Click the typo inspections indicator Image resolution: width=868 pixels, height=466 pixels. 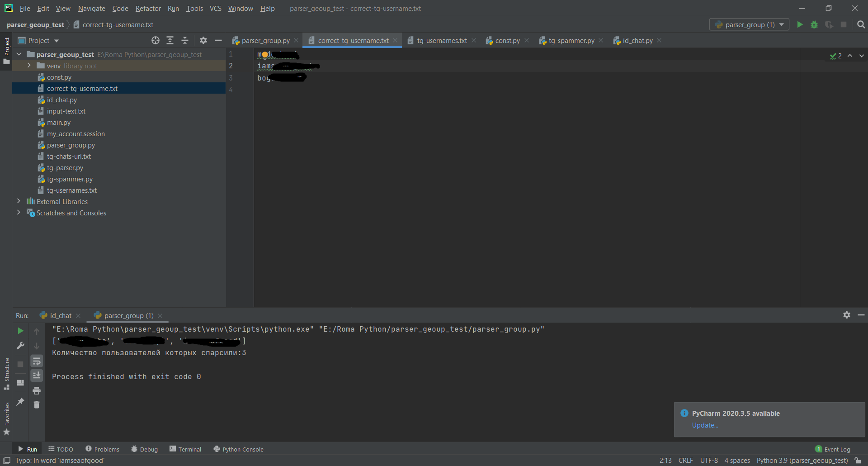[836, 56]
